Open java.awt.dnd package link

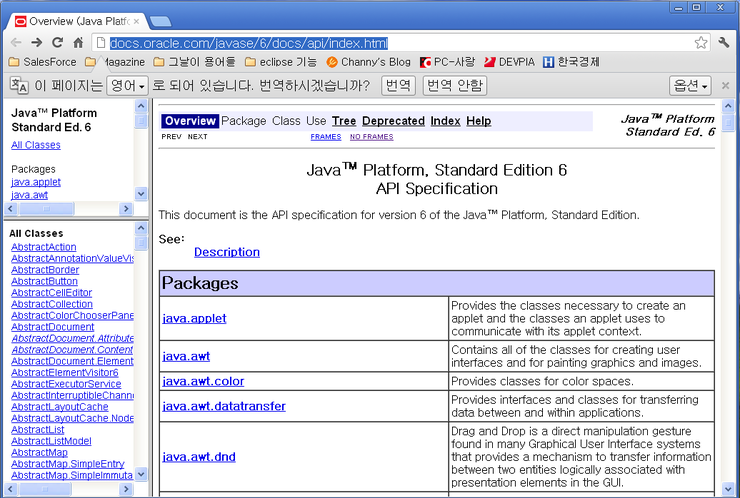tap(199, 456)
